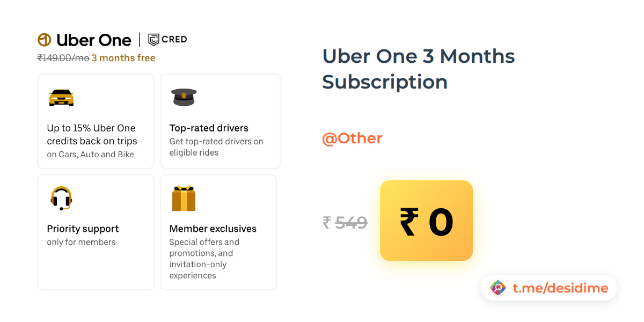Select the Member exclusives card heading
644x322 pixels.
click(x=213, y=229)
